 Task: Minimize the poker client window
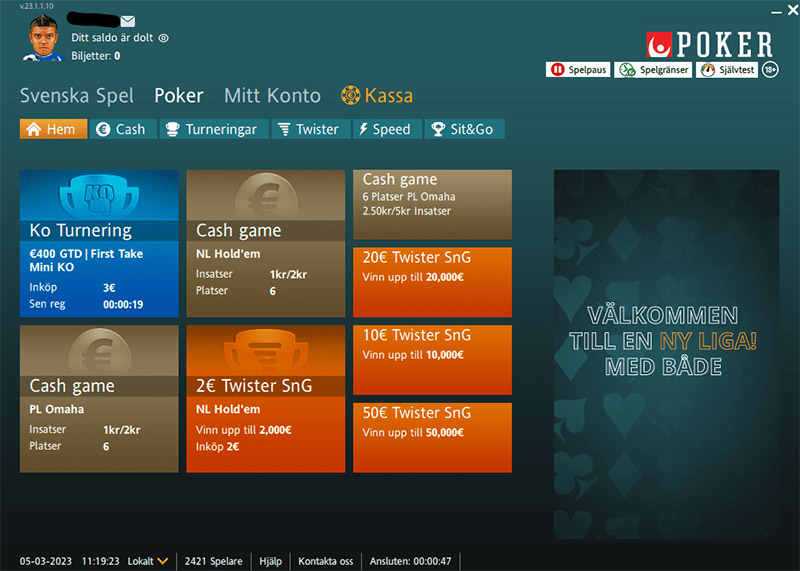776,12
